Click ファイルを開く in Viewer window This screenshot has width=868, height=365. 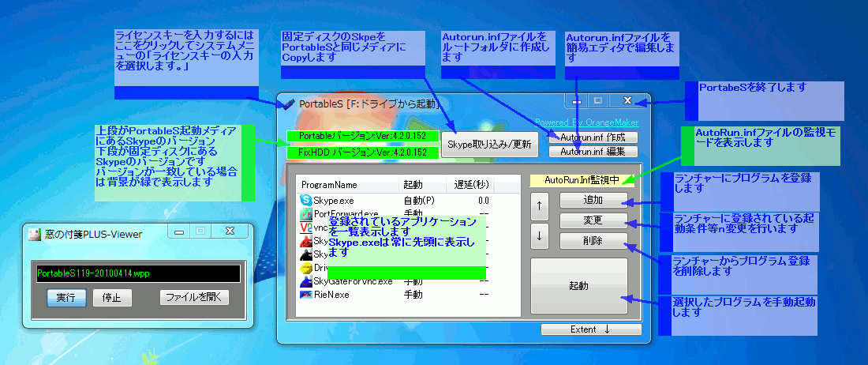pyautogui.click(x=194, y=297)
